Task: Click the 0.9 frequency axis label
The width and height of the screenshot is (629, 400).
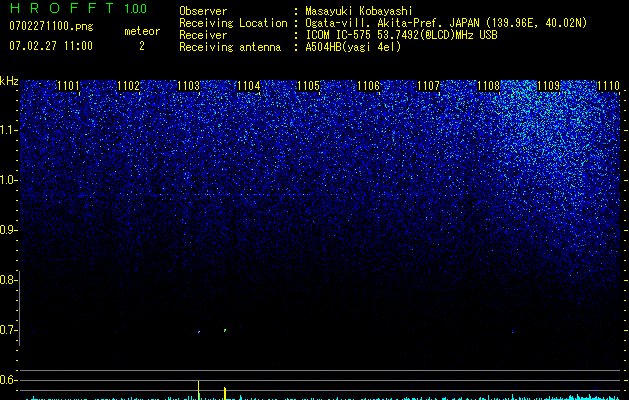Action: [8, 230]
